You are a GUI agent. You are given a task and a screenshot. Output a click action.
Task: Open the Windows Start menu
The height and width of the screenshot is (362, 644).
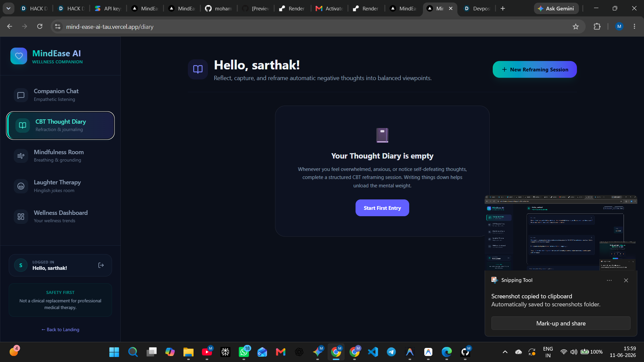[114, 352]
